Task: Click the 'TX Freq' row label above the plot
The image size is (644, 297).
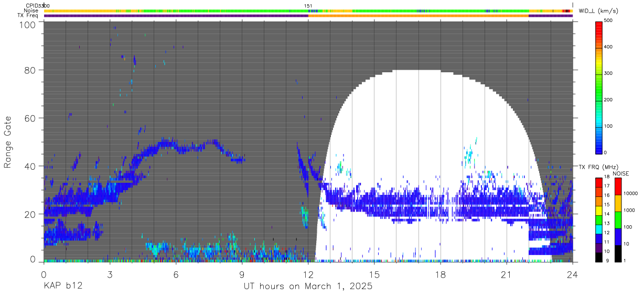Action: 28,16
